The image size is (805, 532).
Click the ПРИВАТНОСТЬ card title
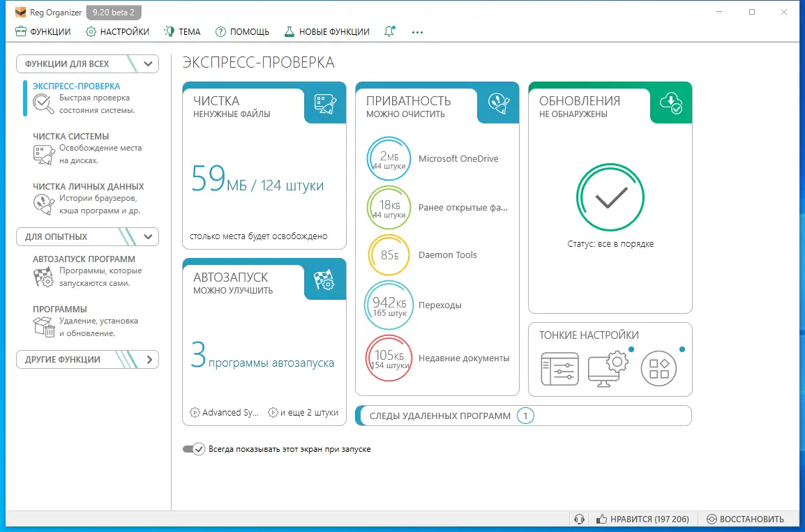[409, 100]
